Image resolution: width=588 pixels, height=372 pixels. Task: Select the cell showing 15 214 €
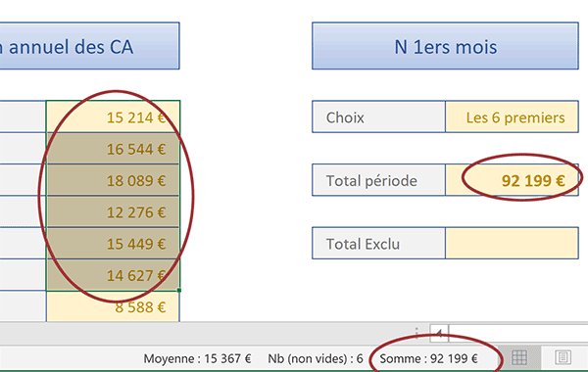click(x=114, y=116)
